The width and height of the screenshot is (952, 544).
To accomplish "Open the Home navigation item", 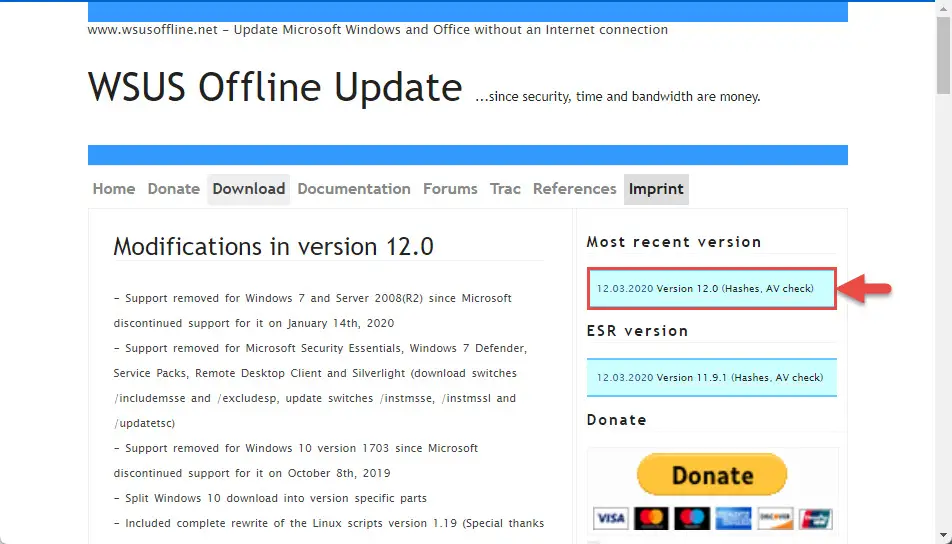I will tap(114, 189).
